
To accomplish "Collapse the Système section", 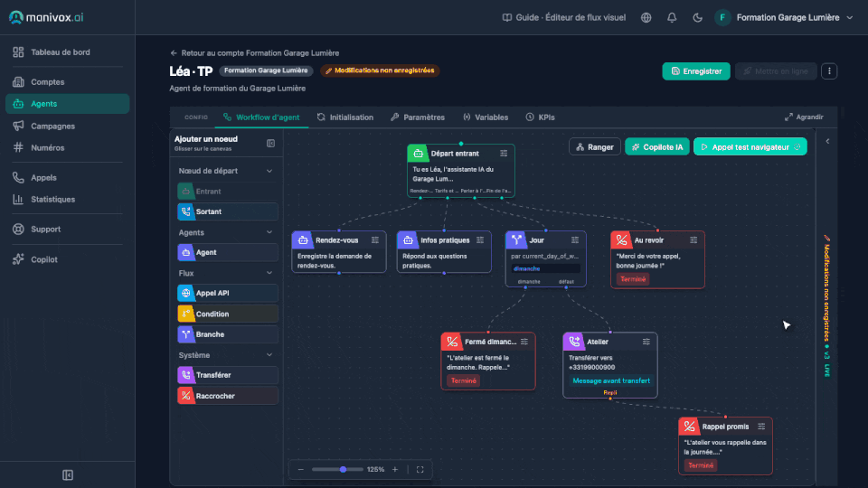I will click(x=269, y=355).
